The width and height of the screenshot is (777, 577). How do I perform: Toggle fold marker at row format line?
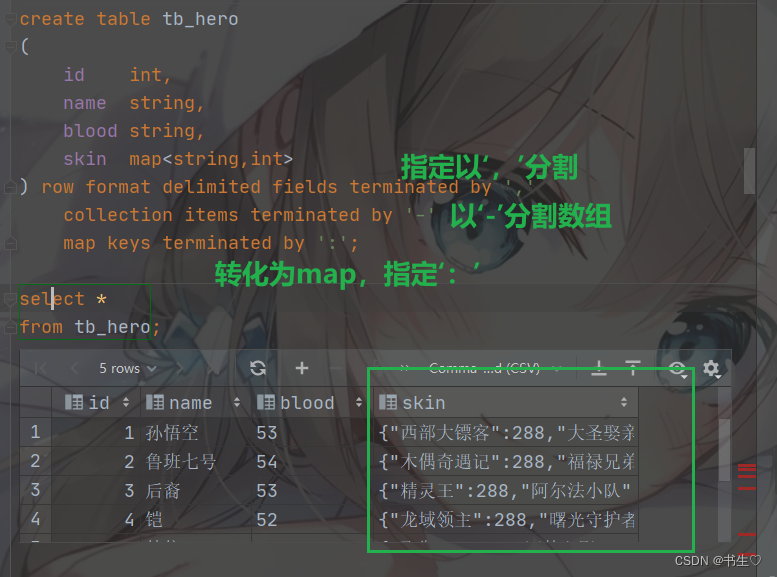10,187
